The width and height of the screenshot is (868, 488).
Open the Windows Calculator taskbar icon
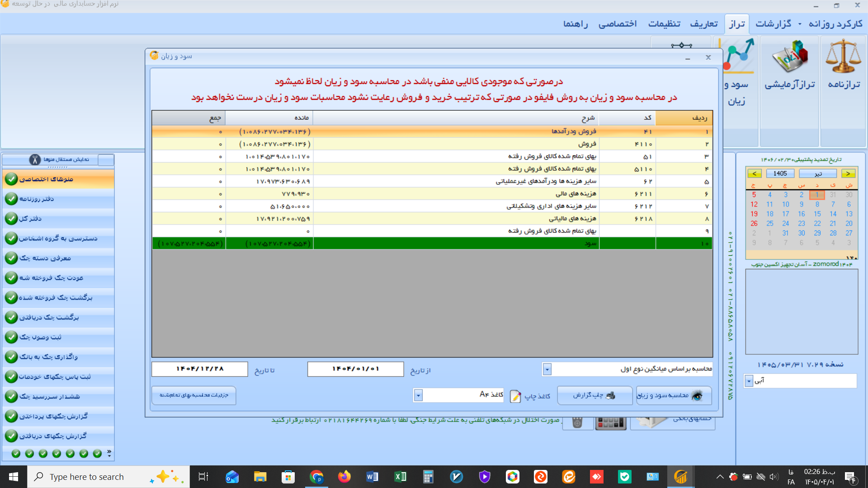coord(428,477)
